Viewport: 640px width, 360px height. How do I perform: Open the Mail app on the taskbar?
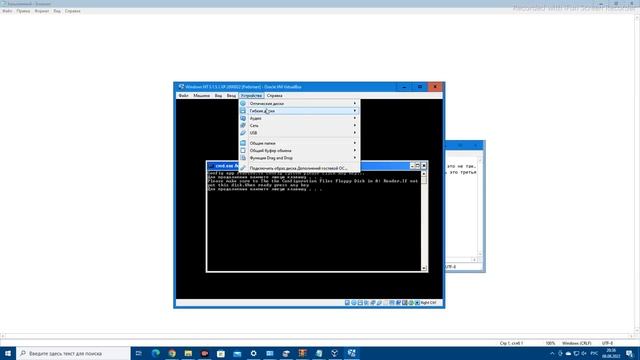point(237,353)
